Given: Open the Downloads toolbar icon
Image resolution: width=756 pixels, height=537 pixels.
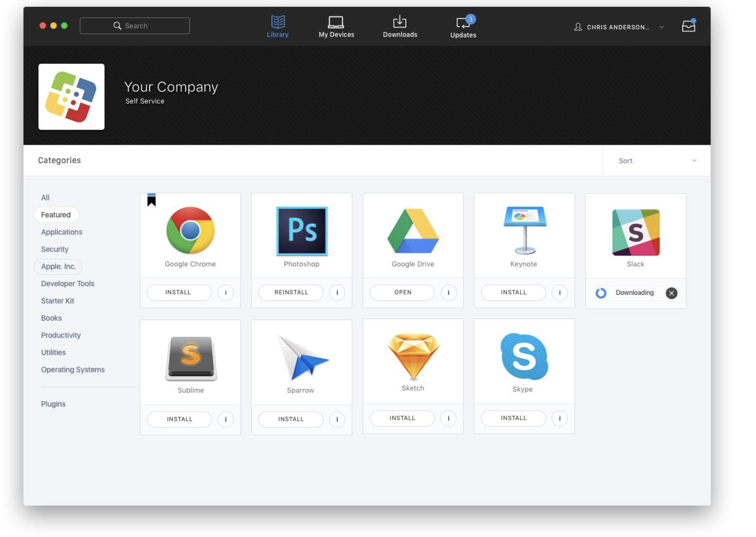Looking at the screenshot, I should point(400,22).
